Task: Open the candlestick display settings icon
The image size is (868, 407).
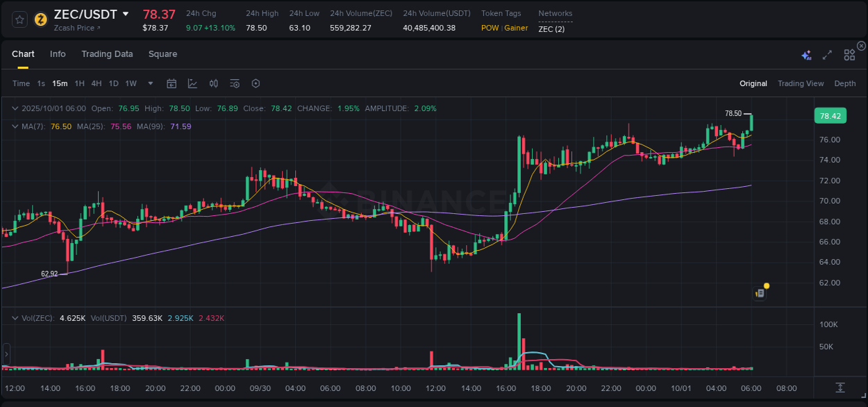Action: [214, 83]
